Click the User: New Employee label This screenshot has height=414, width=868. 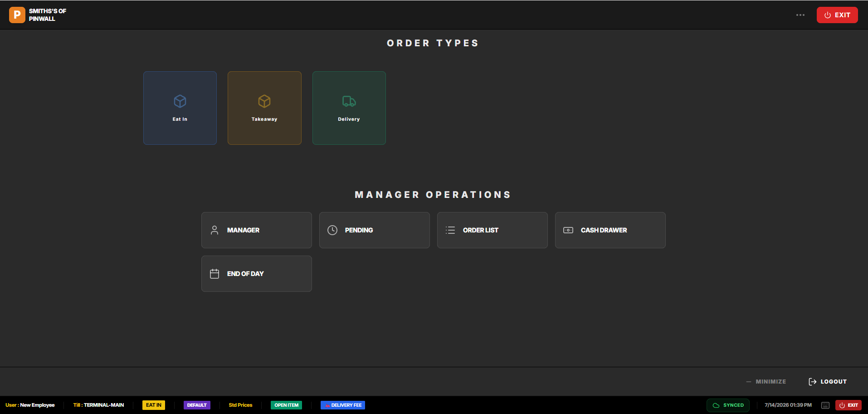[30, 405]
